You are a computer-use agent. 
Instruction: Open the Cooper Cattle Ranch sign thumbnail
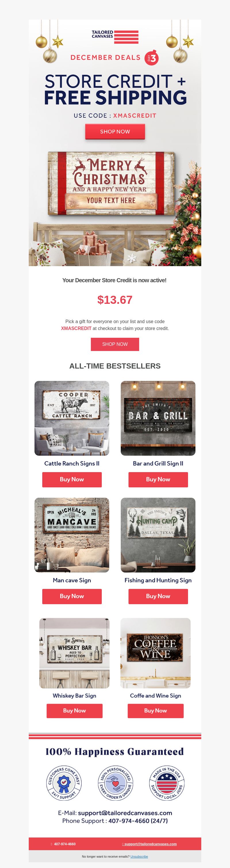point(72,418)
